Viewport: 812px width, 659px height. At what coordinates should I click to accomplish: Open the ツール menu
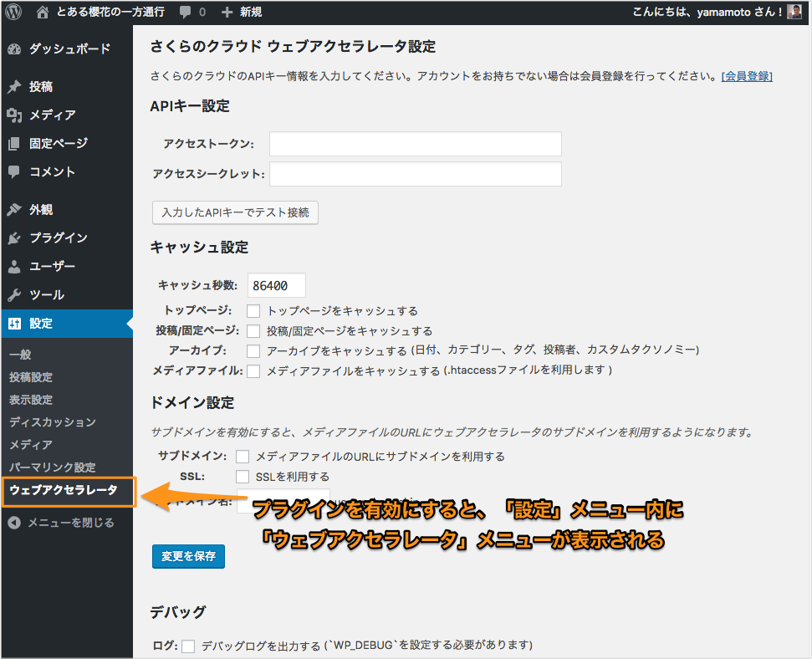pyautogui.click(x=67, y=295)
